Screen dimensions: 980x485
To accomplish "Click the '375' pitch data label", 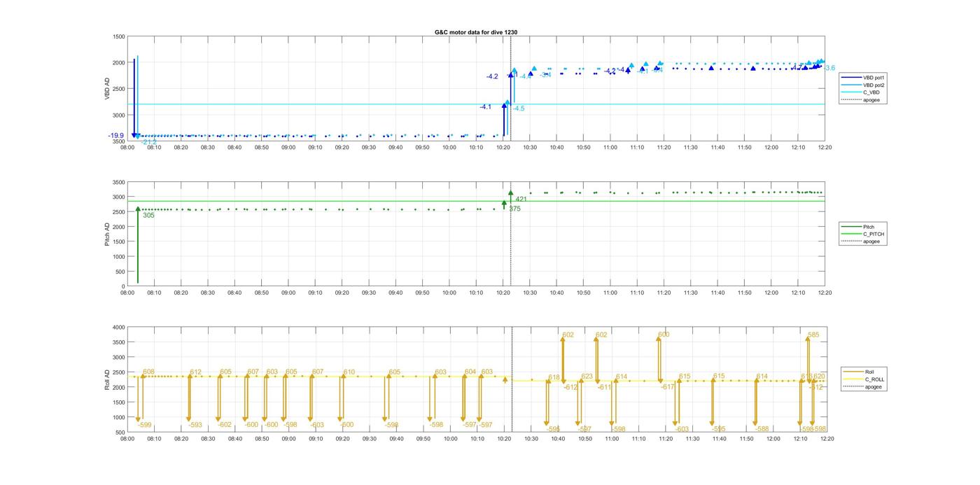I will (x=514, y=209).
